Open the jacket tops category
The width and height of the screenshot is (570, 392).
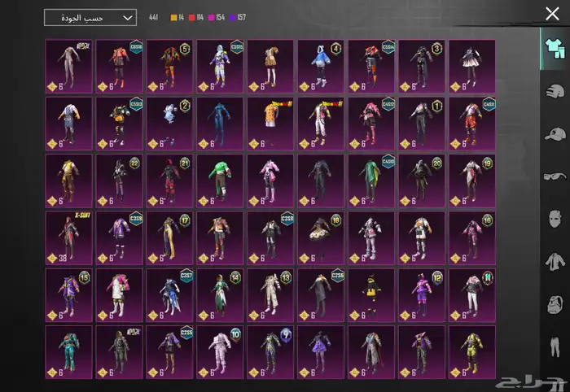point(555,263)
